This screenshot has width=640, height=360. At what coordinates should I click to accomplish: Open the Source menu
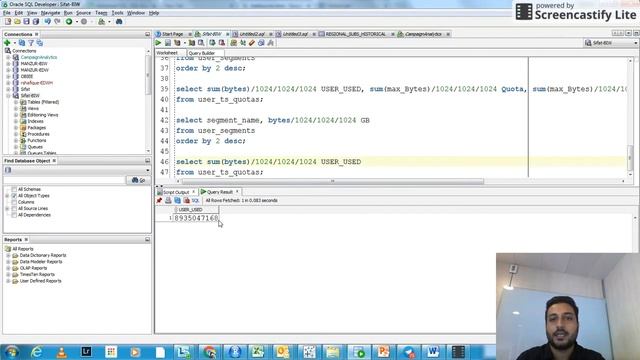point(83,13)
